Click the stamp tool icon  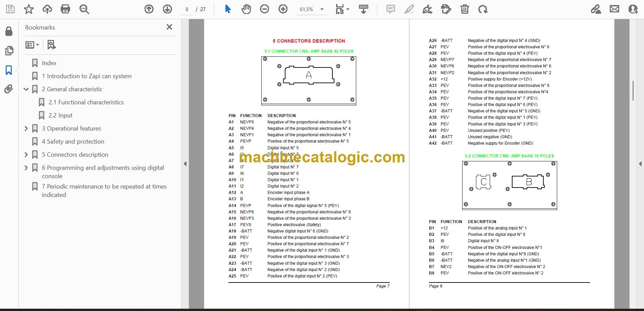coord(446,9)
